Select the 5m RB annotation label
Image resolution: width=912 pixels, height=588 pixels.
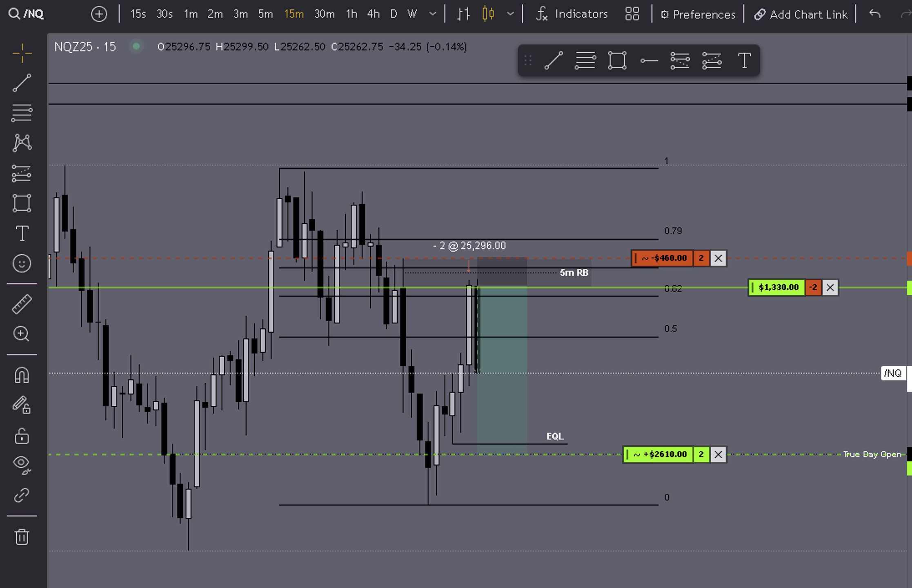(574, 273)
